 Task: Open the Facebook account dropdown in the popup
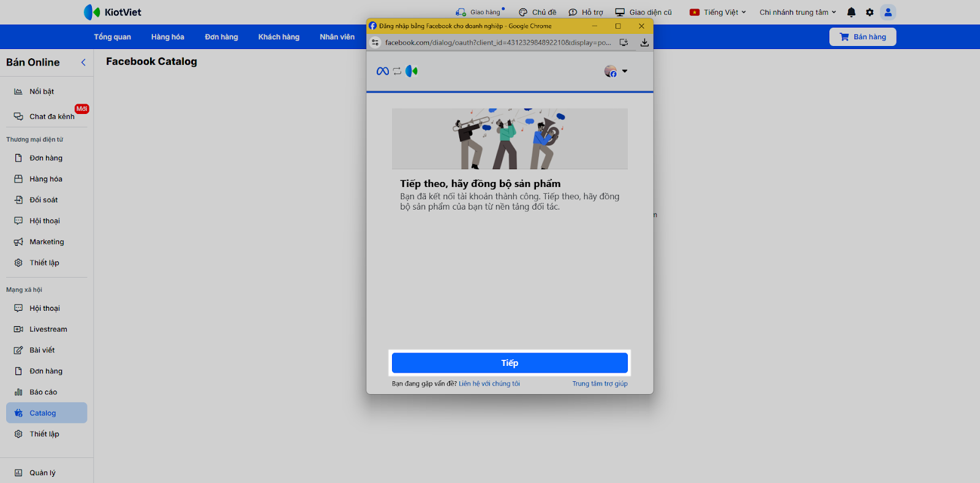point(616,71)
